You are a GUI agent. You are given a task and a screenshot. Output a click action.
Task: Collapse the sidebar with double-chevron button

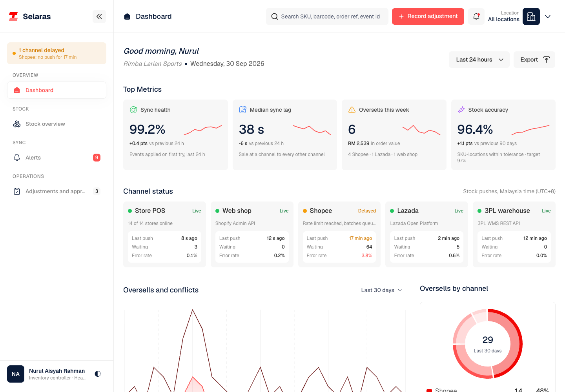(99, 16)
